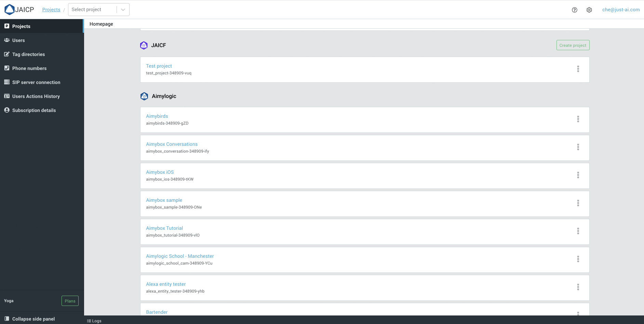Open the Aimybox Conversations project link
The height and width of the screenshot is (324, 644).
[172, 144]
